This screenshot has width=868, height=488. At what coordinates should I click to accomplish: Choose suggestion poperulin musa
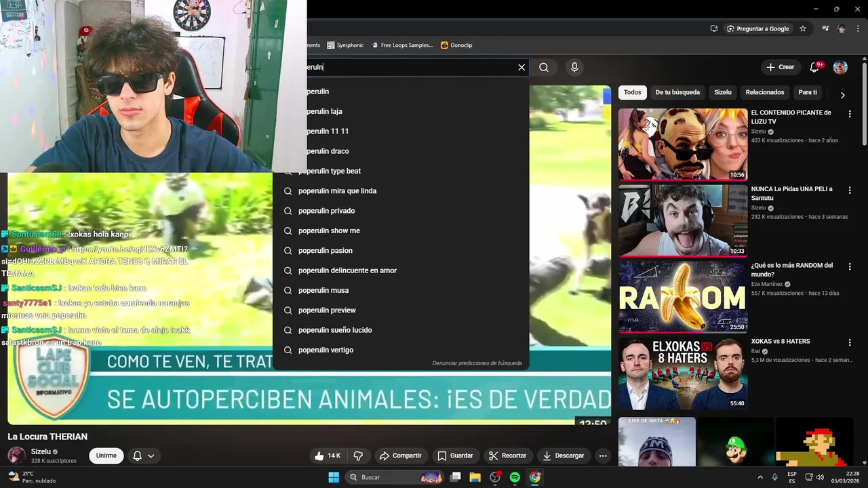coord(400,290)
